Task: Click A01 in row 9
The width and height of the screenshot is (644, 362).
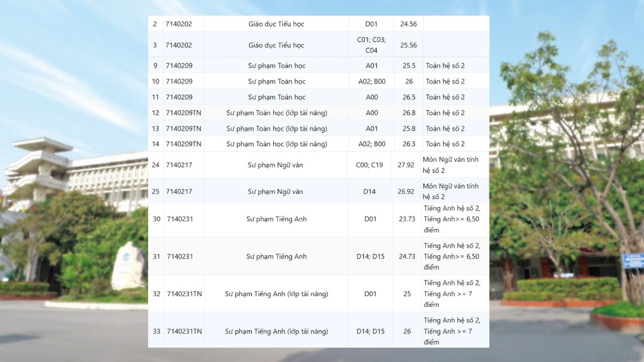Action: click(x=372, y=66)
